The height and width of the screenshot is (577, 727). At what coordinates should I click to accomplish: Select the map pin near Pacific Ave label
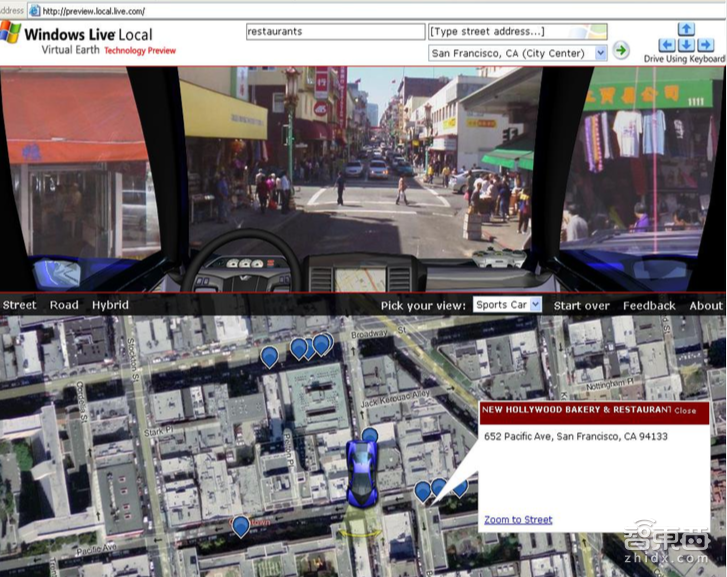click(240, 525)
